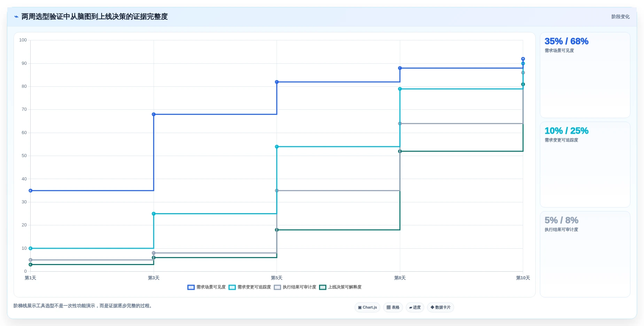Click the 第10天 x-axis label
The width and height of the screenshot is (644, 326).
[x=523, y=278]
